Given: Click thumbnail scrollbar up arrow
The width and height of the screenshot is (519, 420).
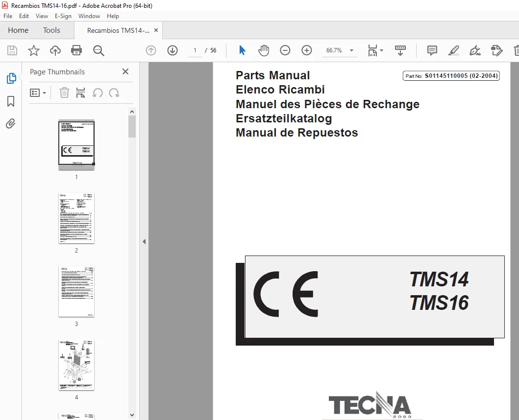Looking at the screenshot, I should click(x=132, y=112).
